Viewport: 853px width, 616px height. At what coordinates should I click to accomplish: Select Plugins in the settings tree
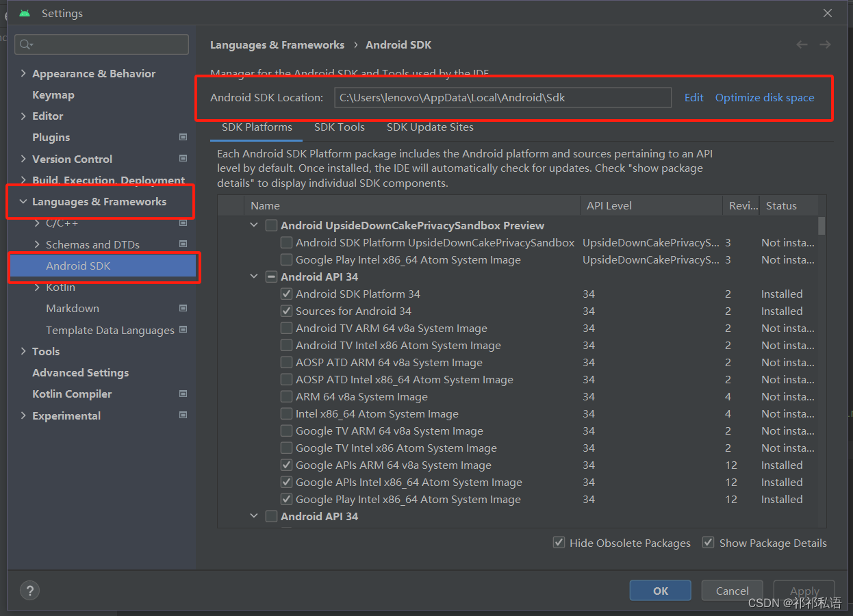[x=51, y=137]
